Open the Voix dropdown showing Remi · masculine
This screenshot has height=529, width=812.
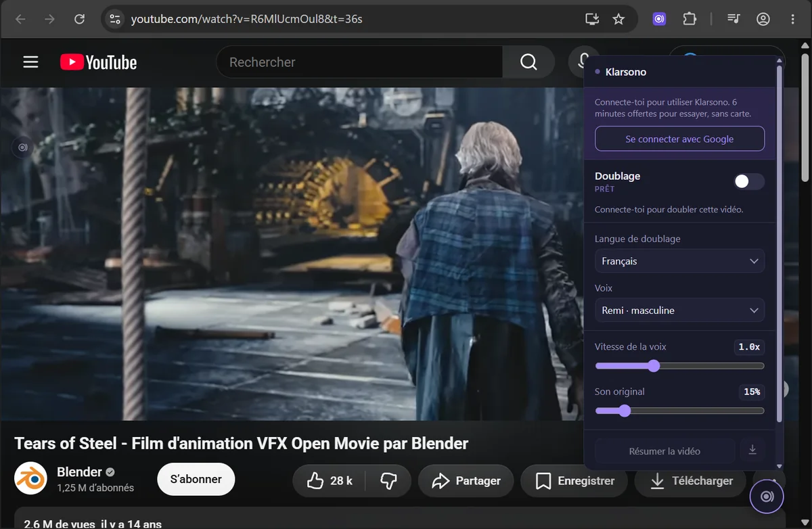[679, 310]
